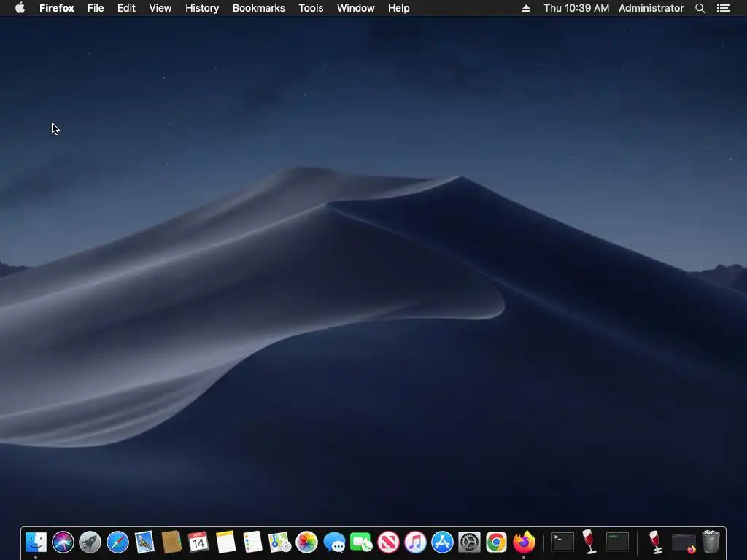Open the red News icon
747x560 pixels.
pos(388,542)
